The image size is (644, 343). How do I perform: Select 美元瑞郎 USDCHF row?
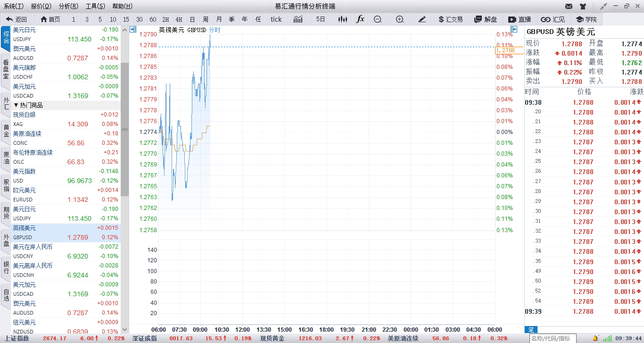tap(66, 72)
